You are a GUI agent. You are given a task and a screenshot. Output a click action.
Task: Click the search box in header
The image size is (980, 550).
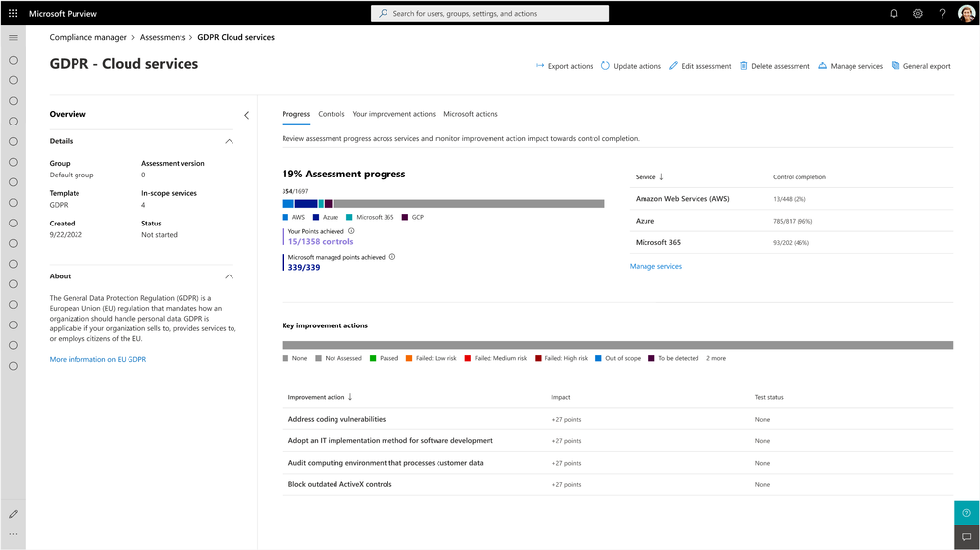point(490,13)
